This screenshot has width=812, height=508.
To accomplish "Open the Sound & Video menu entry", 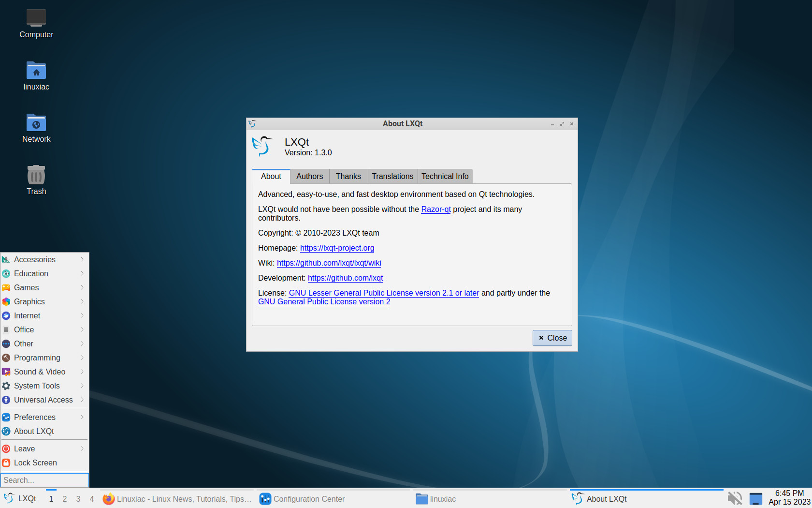I will 44,372.
